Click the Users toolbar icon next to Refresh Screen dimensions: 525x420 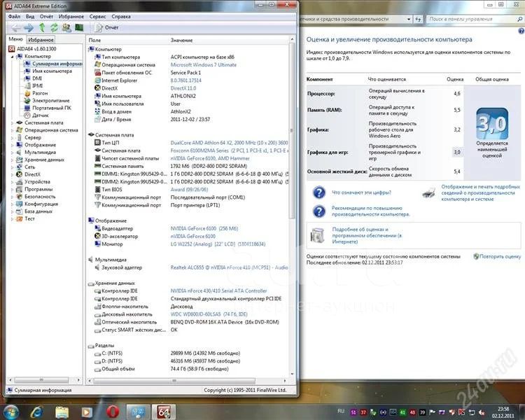pyautogui.click(x=66, y=28)
